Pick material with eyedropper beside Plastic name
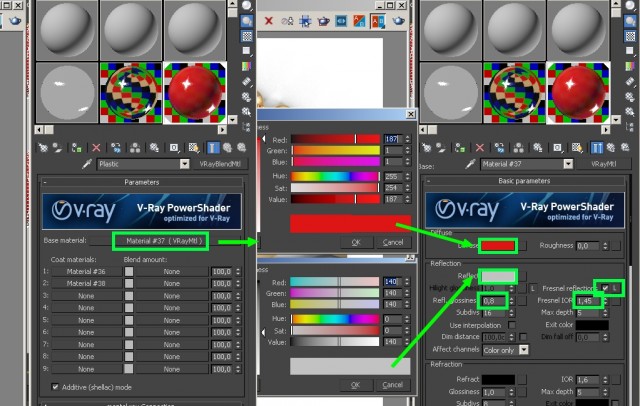Image resolution: width=640 pixels, height=406 pixels. pyautogui.click(x=87, y=164)
